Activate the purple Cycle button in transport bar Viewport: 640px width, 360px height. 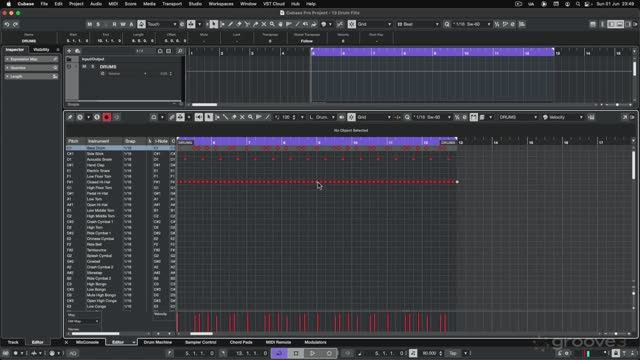coord(279,353)
